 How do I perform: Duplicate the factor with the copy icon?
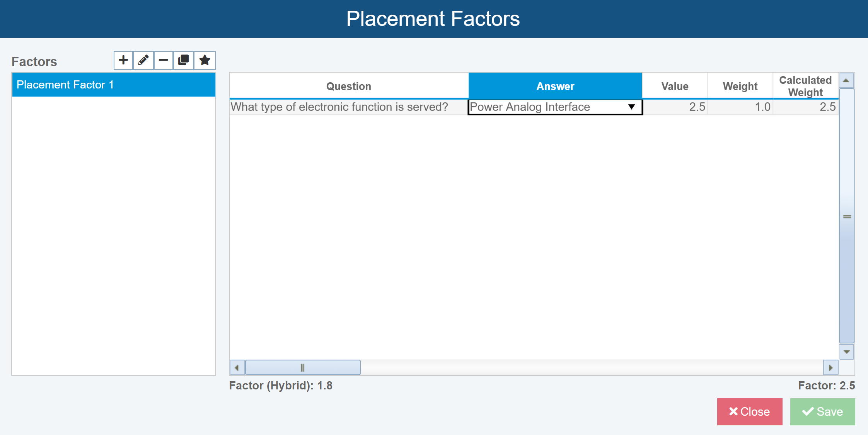(184, 60)
